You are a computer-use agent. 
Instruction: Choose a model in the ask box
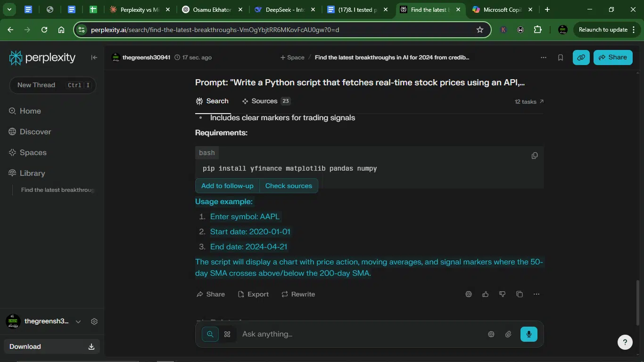click(491, 334)
